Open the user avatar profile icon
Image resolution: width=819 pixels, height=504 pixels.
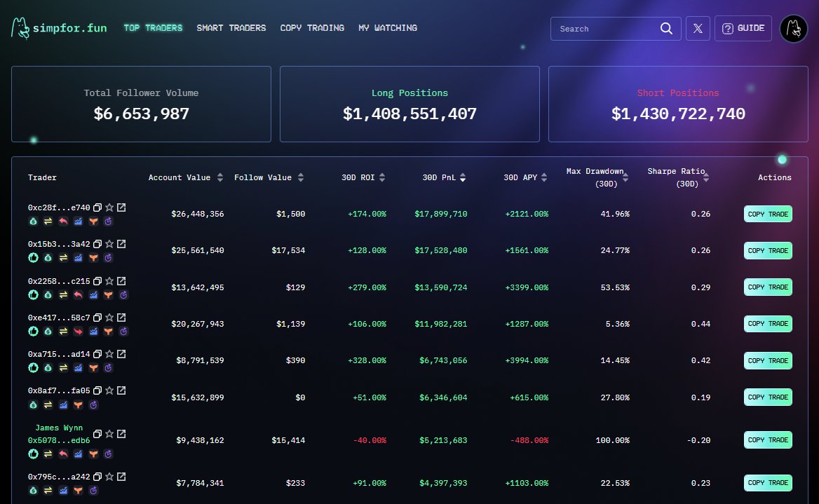point(794,28)
